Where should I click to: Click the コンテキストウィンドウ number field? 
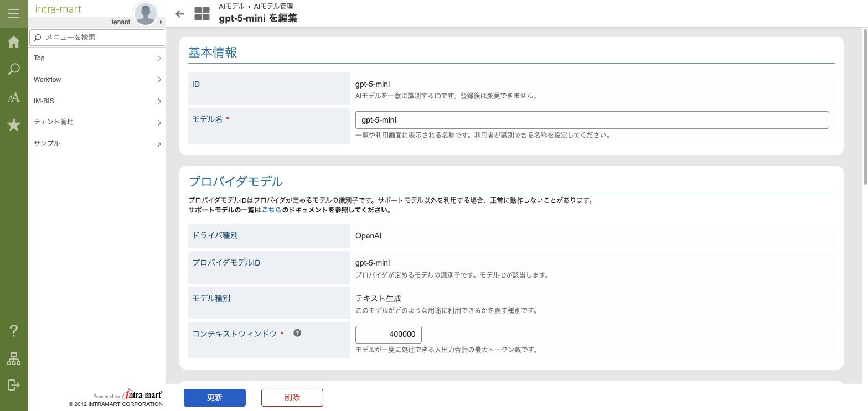point(389,334)
